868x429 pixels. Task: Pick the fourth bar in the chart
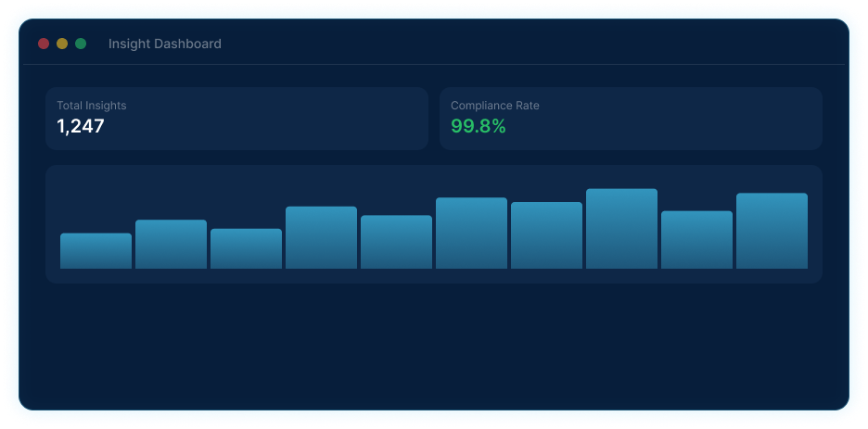(x=321, y=238)
